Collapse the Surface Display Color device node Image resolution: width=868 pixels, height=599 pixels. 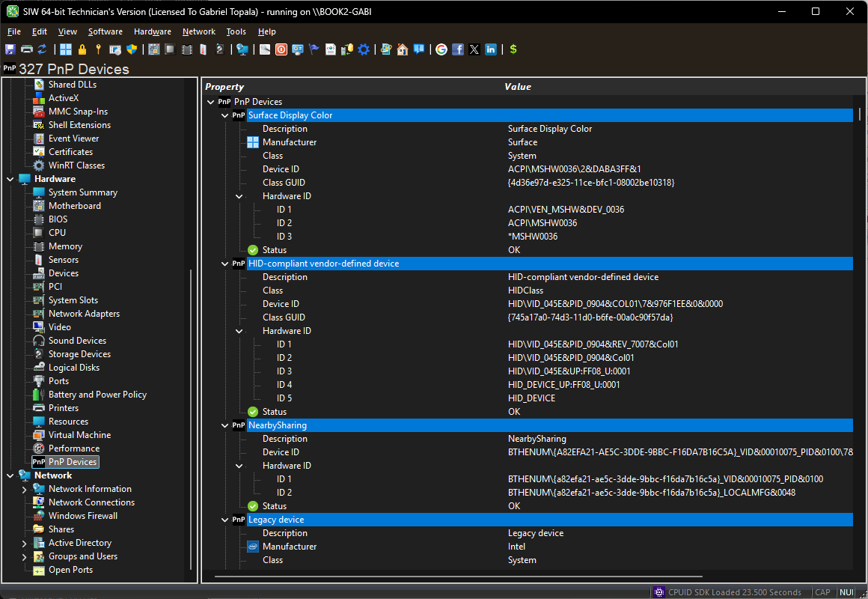click(x=225, y=115)
